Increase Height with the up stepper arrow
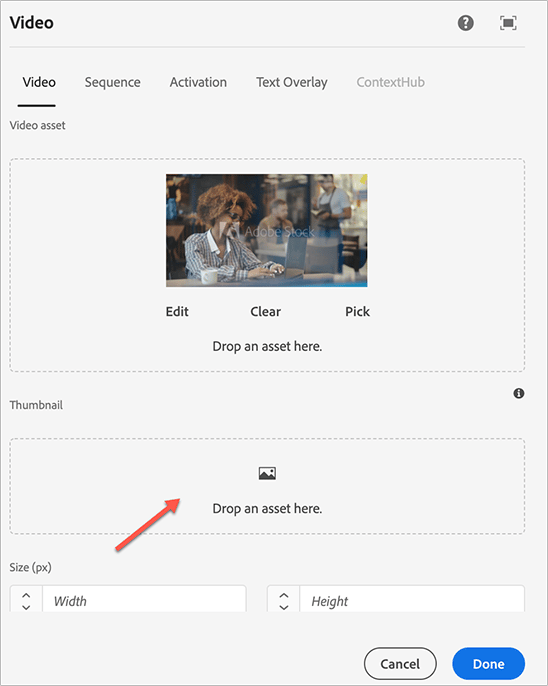548x686 pixels. (x=284, y=595)
